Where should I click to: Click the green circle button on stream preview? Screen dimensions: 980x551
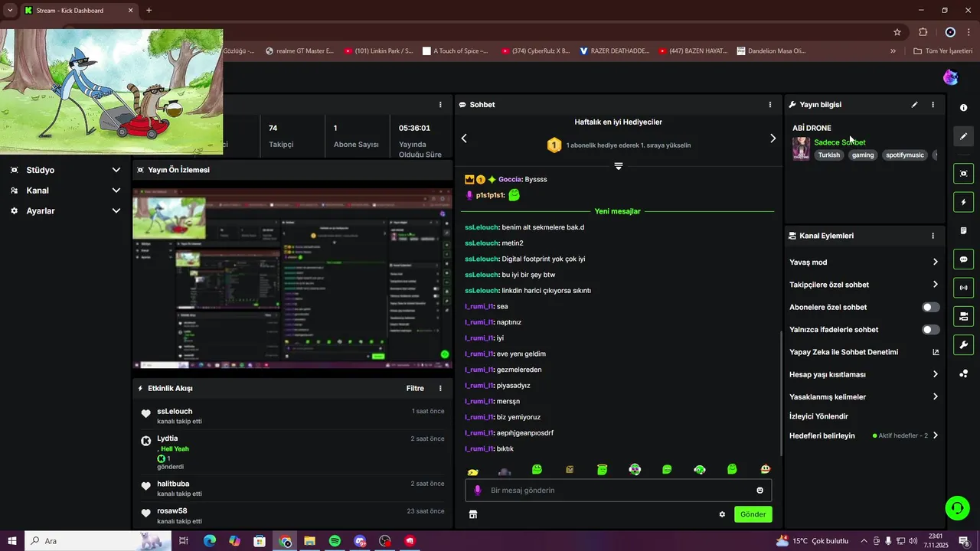click(445, 354)
